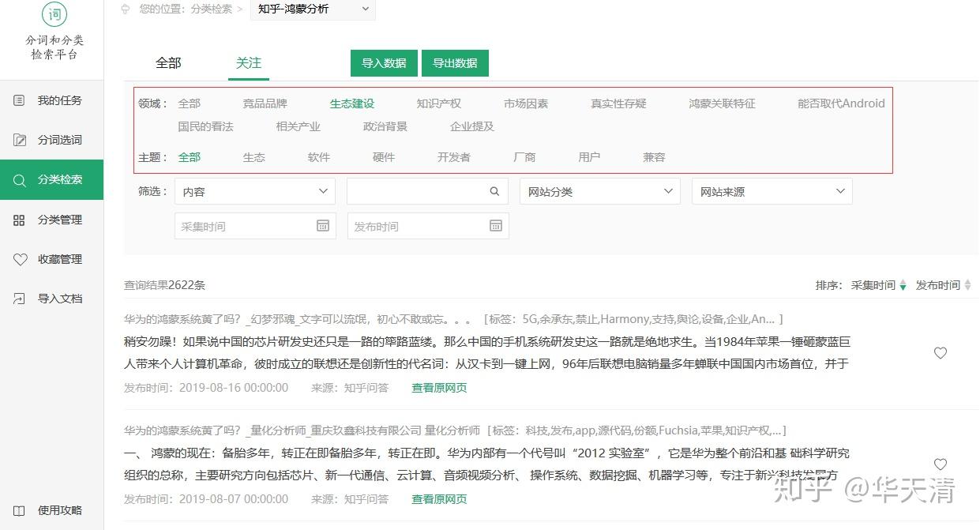Click the 发布时间 date input
The height and width of the screenshot is (530, 980).
click(428, 226)
